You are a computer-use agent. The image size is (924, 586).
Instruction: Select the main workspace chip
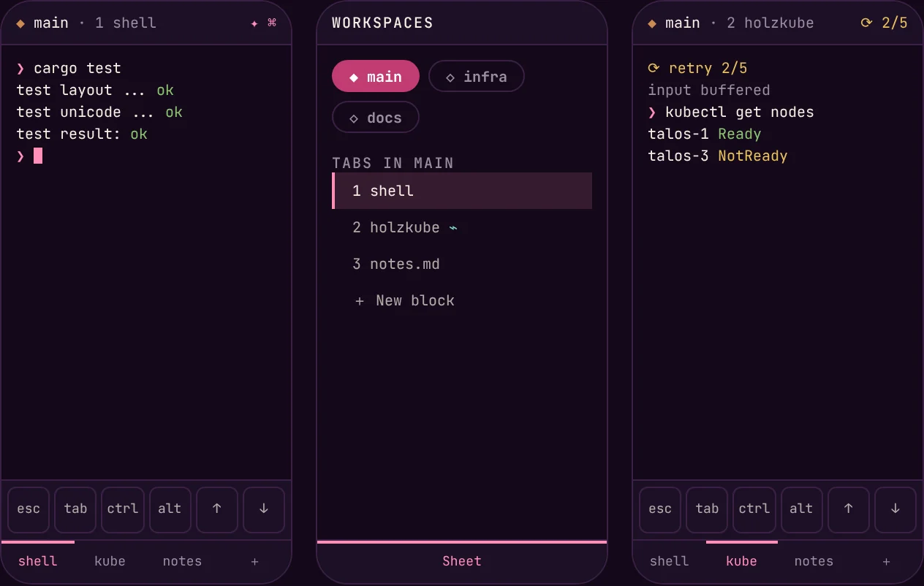376,77
